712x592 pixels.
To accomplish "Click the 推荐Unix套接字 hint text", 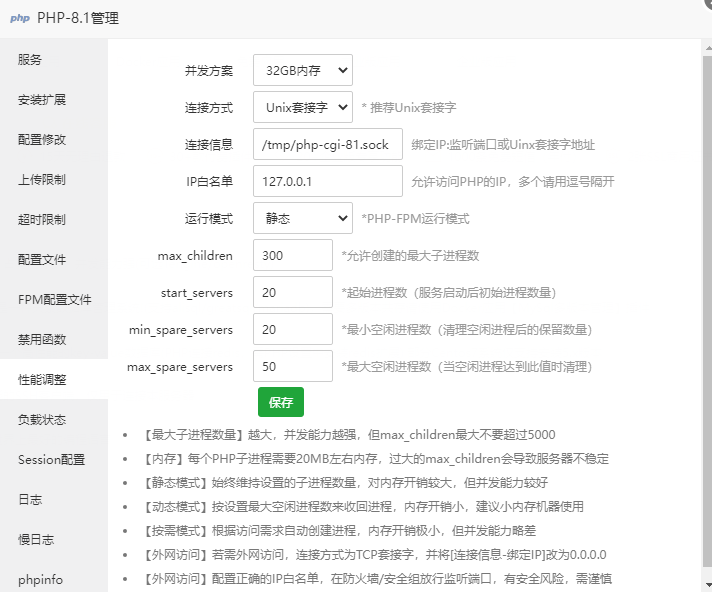I will [x=409, y=108].
